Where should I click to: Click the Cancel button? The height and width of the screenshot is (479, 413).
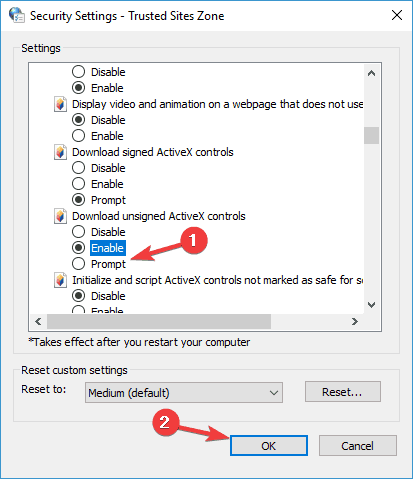(358, 446)
